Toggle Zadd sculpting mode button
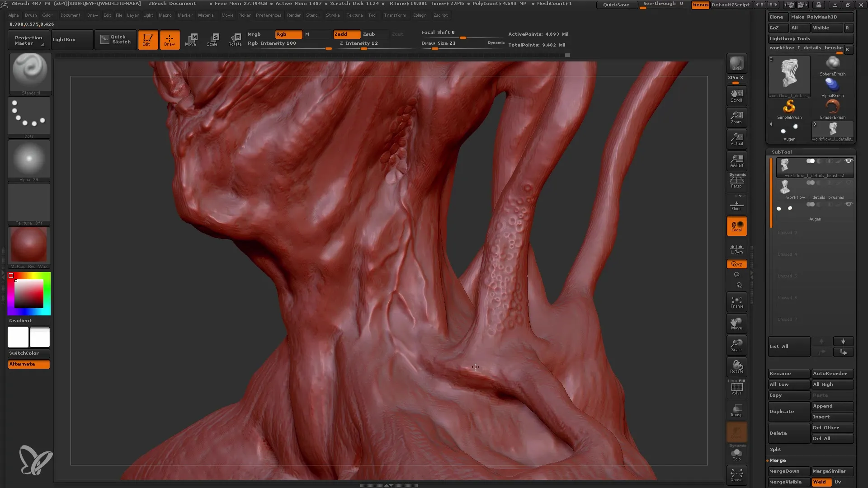Viewport: 868px width, 488px height. (x=345, y=33)
